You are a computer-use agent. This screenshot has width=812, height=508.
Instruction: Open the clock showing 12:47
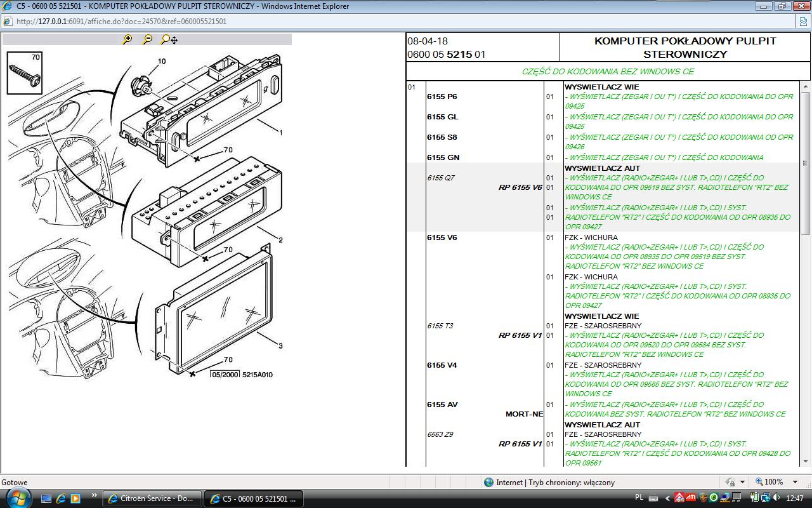794,498
